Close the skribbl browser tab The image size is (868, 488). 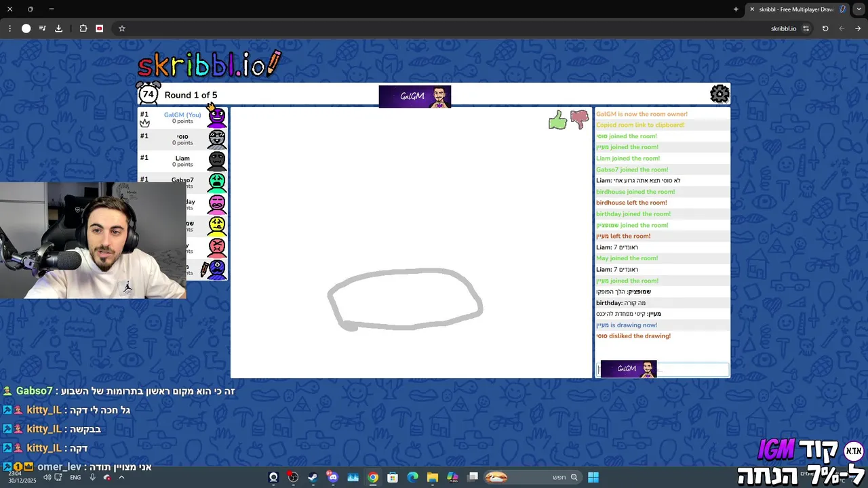pos(751,9)
